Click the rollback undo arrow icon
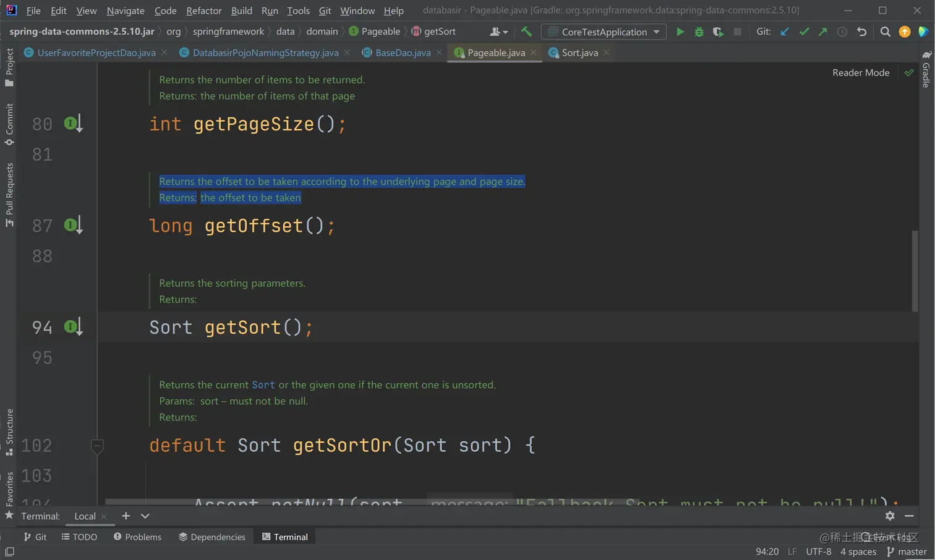Viewport: 935px width, 560px height. [861, 32]
